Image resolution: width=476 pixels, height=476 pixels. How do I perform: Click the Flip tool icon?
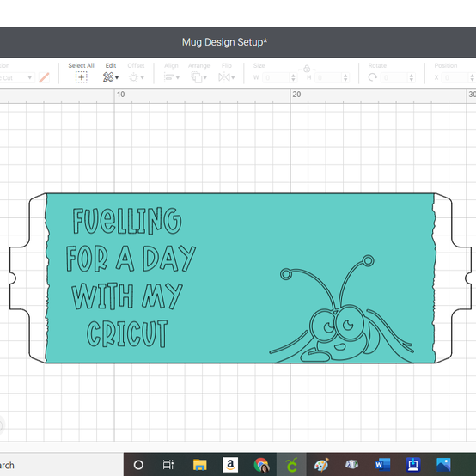click(x=224, y=77)
